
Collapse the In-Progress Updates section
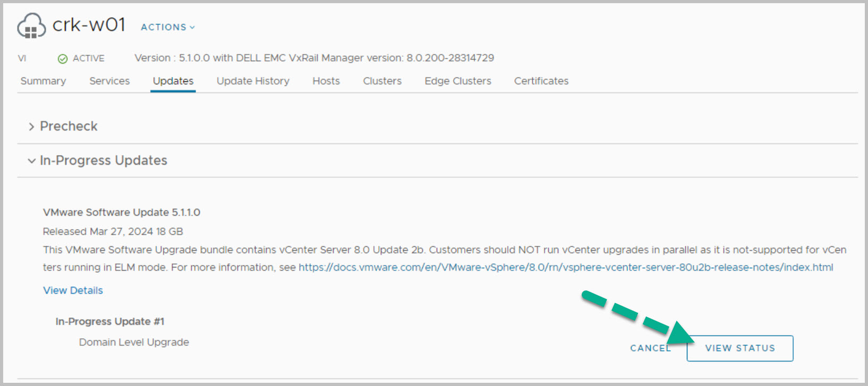98,160
